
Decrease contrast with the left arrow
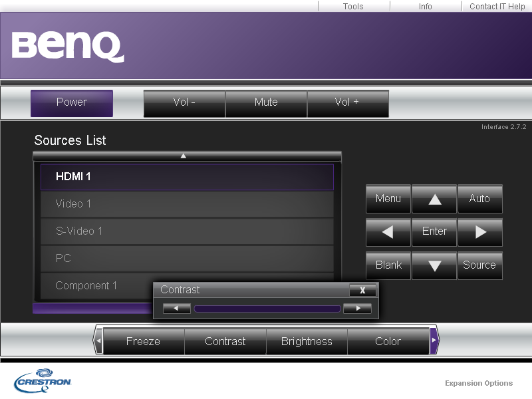[x=176, y=309]
